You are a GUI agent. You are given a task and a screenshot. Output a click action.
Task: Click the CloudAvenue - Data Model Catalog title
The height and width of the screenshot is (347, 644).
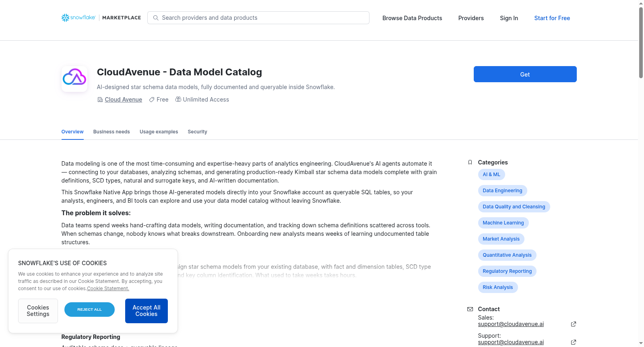180,72
